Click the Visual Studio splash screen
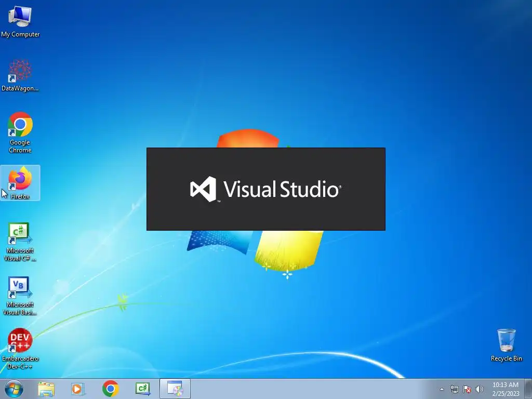This screenshot has width=532, height=399. tap(266, 189)
